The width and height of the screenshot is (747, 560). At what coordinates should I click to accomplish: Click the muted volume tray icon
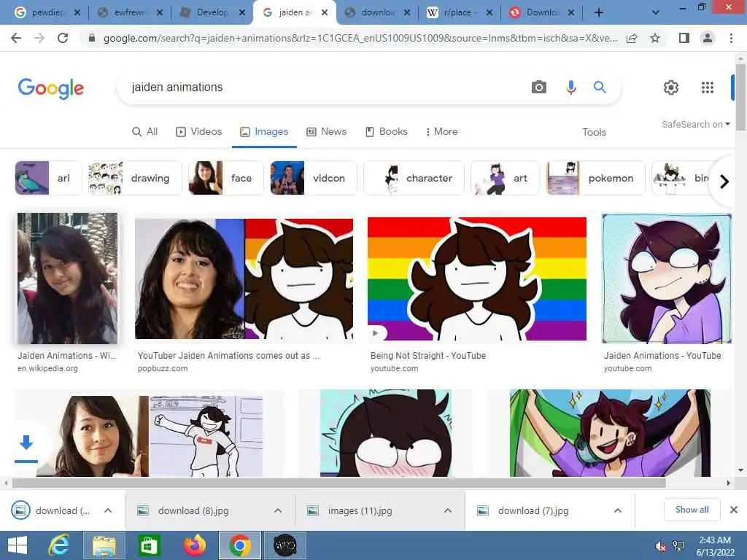pos(660,547)
